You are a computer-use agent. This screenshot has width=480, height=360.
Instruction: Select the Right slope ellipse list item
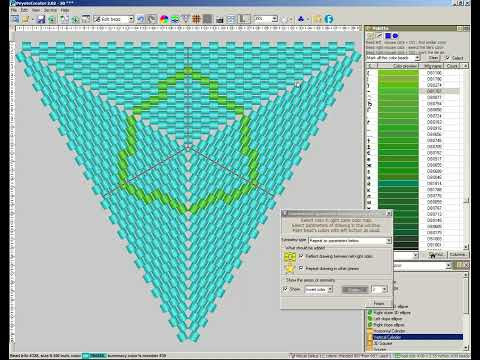pos(389,325)
